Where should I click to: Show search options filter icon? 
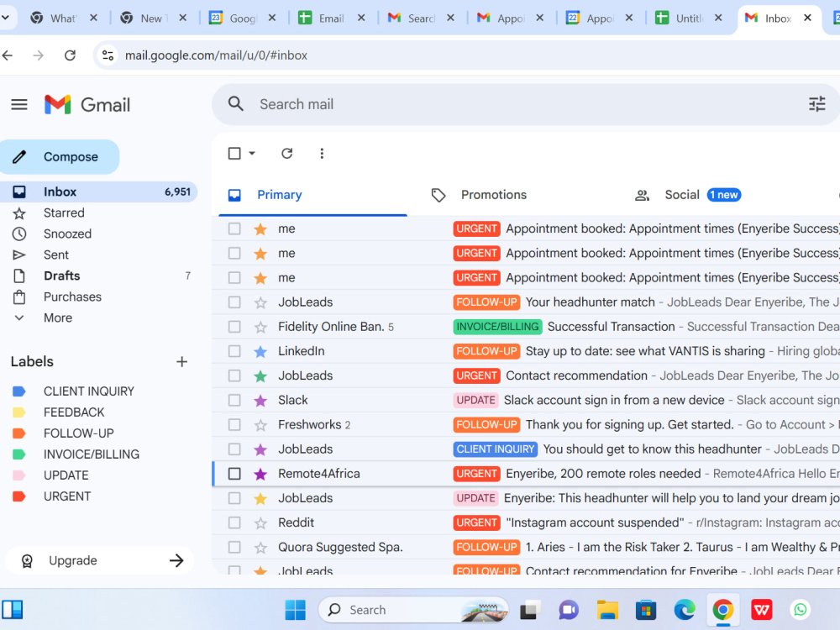click(x=817, y=104)
